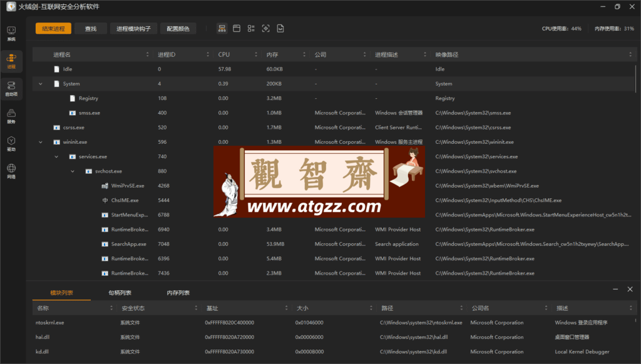Screen dimensions: 641x364
Task: Select the RuntimeBroke... row with PID 7436
Action: pos(333,273)
